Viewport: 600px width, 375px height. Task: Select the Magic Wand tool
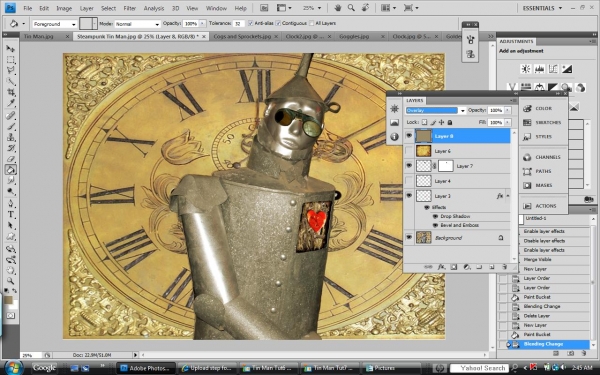click(x=10, y=81)
